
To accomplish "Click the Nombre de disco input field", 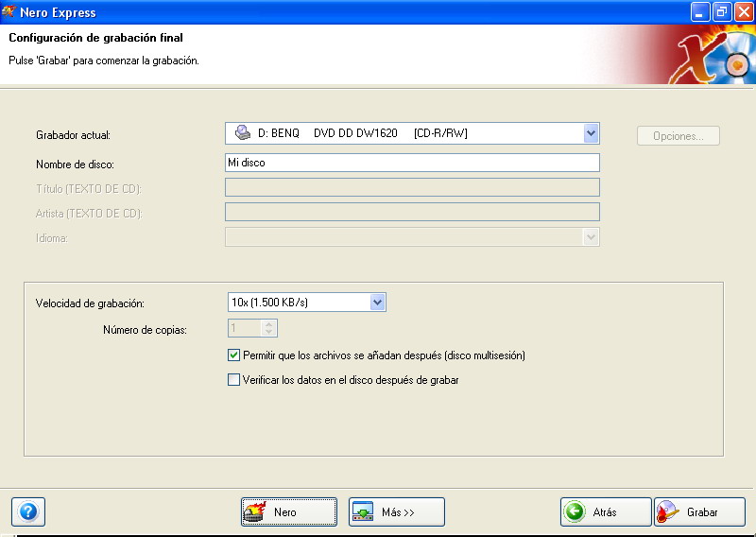I will [x=412, y=163].
